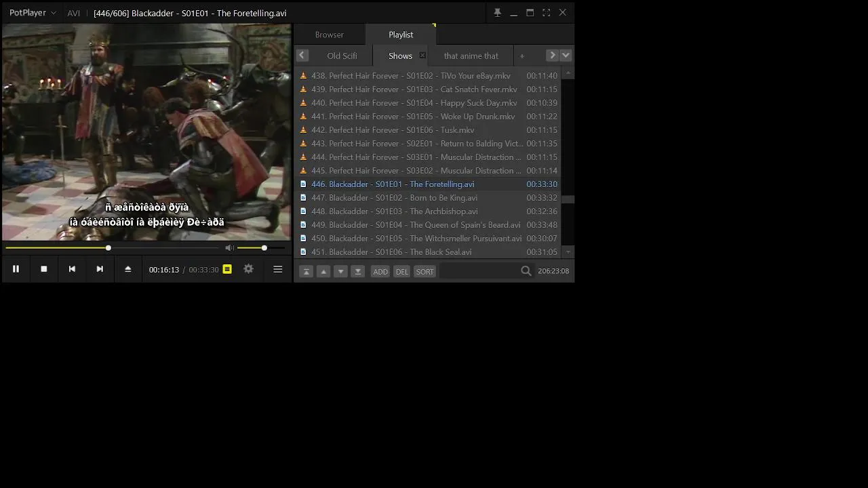Click the pin always-on-top icon

click(x=497, y=13)
